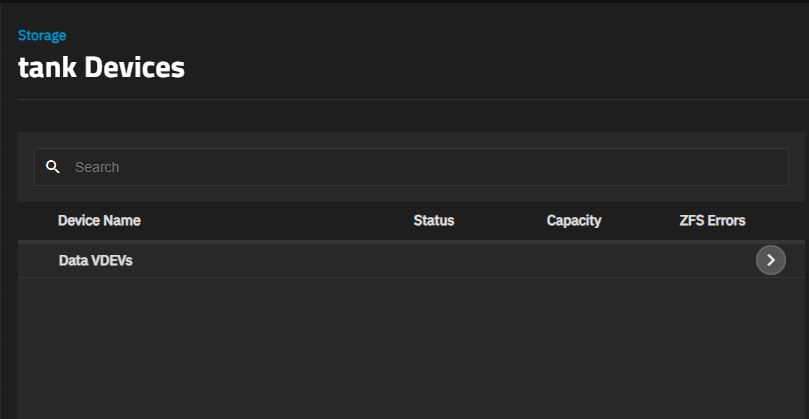Navigate back to Storage page
Image resolution: width=809 pixels, height=419 pixels.
click(42, 35)
